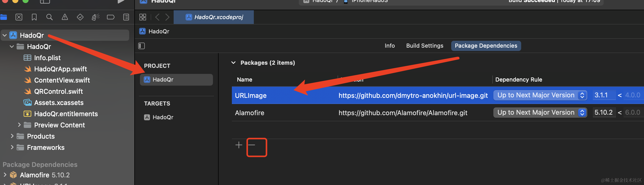Add a package with the plus button
This screenshot has width=644, height=185.
pos(239,145)
